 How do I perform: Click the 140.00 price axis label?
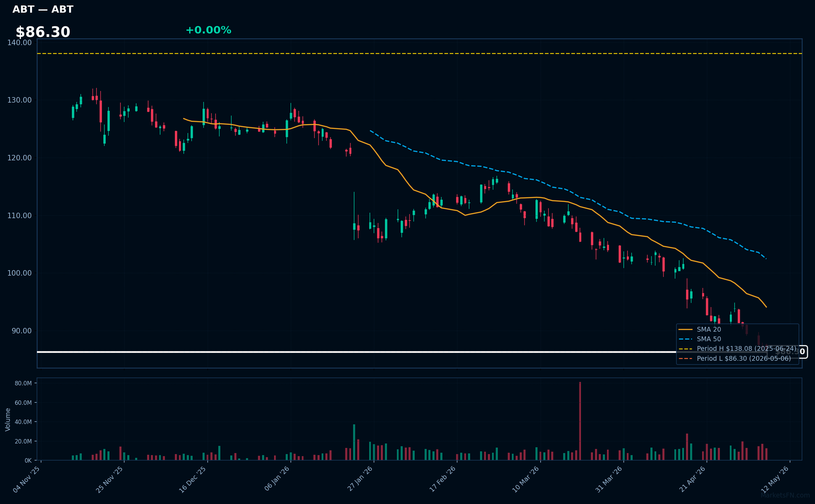point(20,43)
